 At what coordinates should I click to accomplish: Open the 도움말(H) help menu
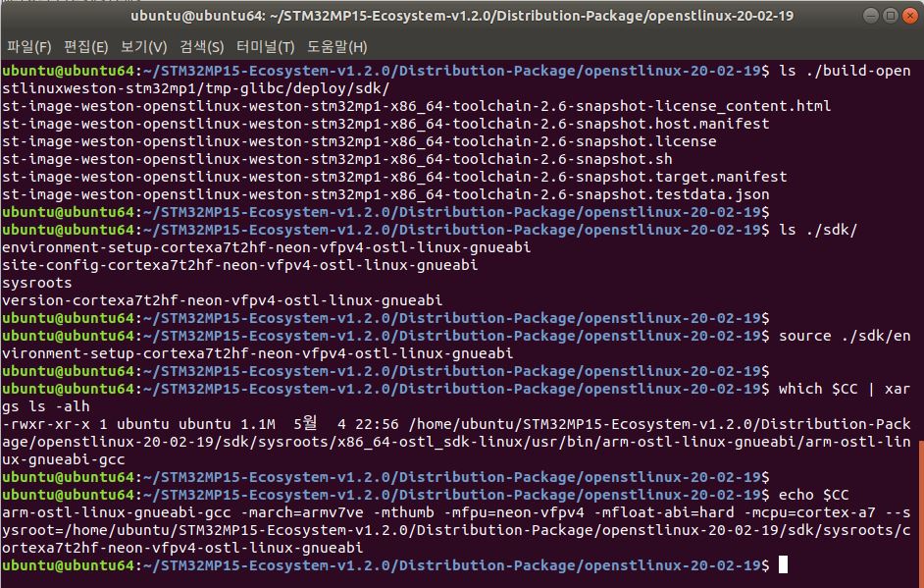tap(337, 46)
